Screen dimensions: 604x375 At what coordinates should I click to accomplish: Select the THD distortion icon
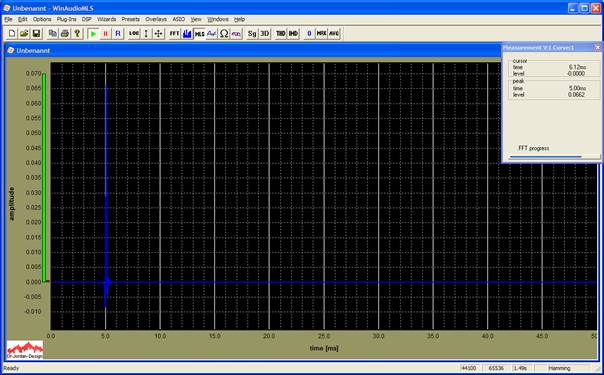click(x=281, y=33)
